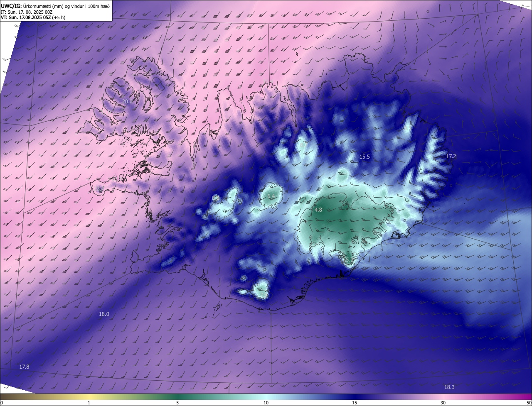Click the 17.2 value near the east coast
The height and width of the screenshot is (406, 532).
click(x=451, y=156)
